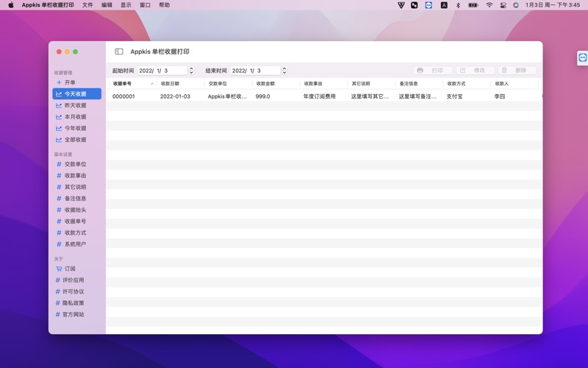Viewport: 588px width, 368px height.
Task: Click the 起始时间 date field
Action: 162,71
